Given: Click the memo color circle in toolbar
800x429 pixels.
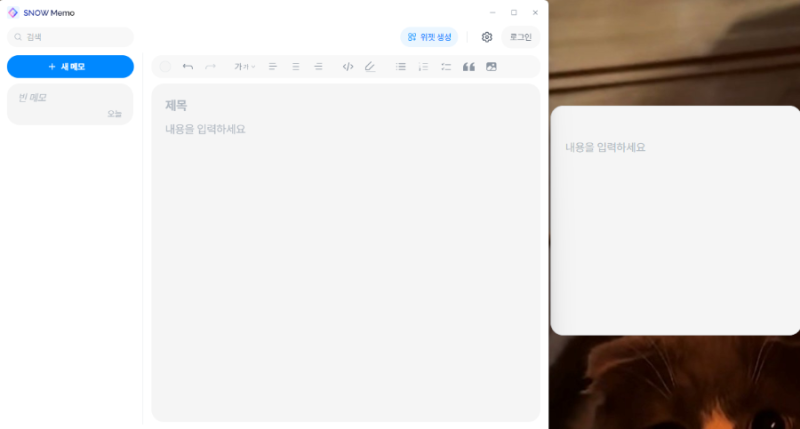Looking at the screenshot, I should click(x=165, y=67).
